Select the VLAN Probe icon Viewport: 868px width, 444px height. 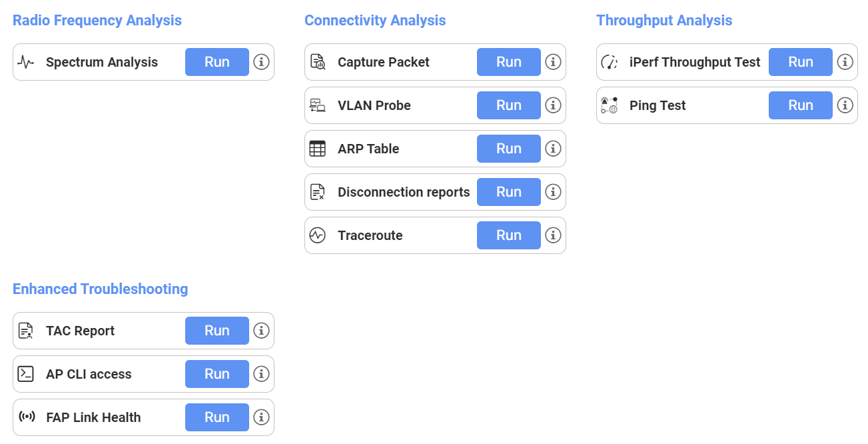coord(318,105)
